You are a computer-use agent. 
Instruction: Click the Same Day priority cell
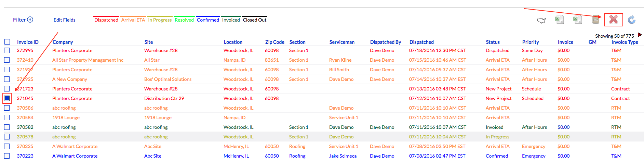click(532, 50)
